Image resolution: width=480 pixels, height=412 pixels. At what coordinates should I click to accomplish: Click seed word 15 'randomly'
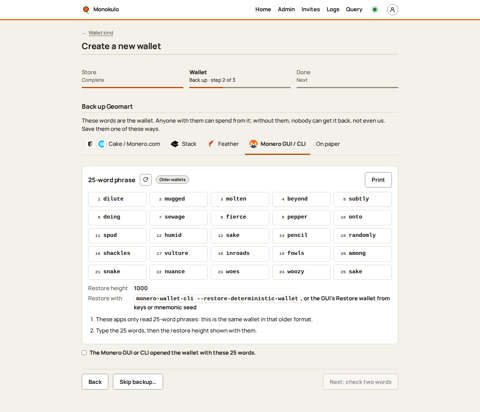pyautogui.click(x=363, y=235)
